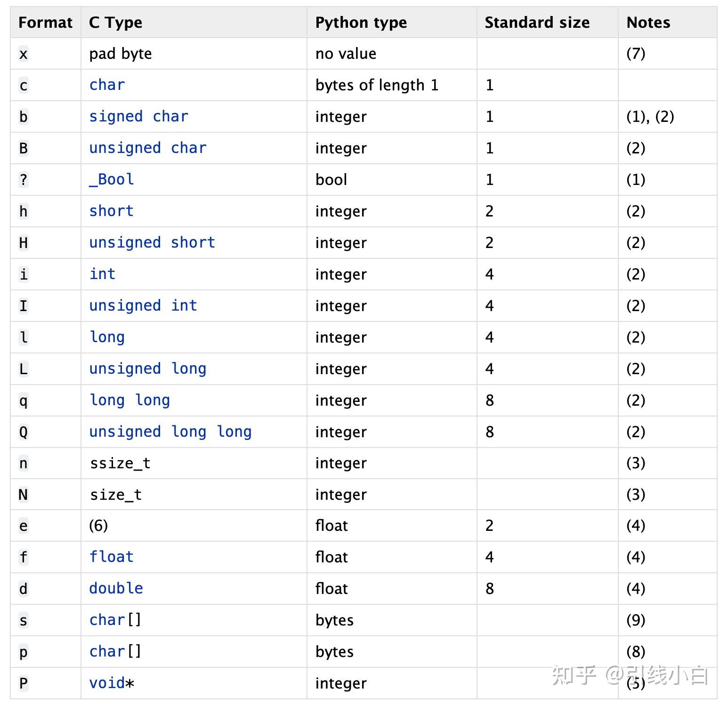Image resolution: width=728 pixels, height=705 pixels.
Task: Follow the 'short' C type link
Action: pyautogui.click(x=111, y=211)
